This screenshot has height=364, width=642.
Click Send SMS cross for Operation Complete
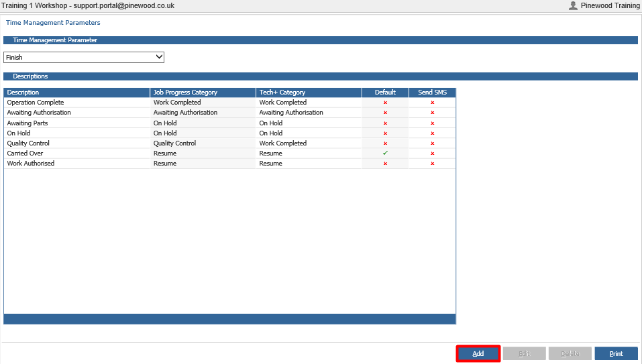coord(433,103)
